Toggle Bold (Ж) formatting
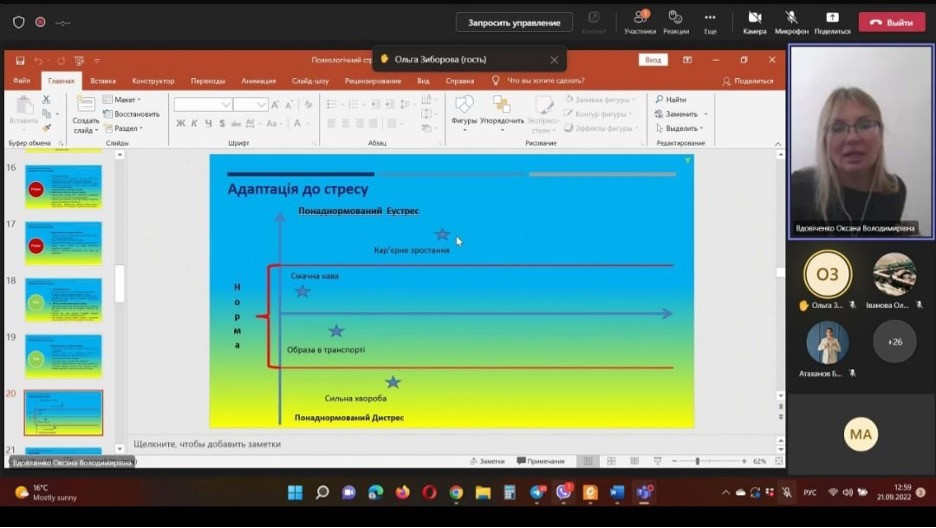This screenshot has height=528, width=936. click(x=181, y=123)
